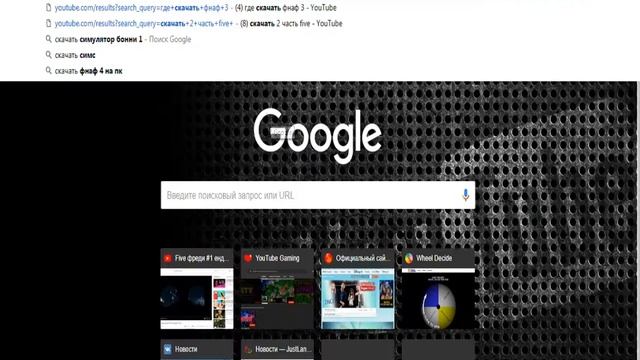This screenshot has height=360, width=640.
Task: Open the Wheel Decide wheel thumbnail
Action: tap(438, 298)
